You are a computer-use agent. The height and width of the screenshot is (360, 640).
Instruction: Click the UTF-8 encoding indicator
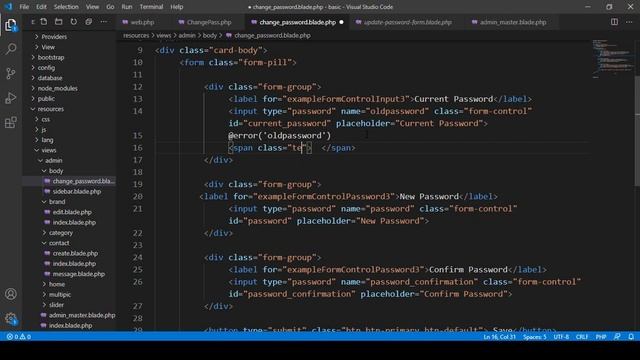[x=561, y=337]
